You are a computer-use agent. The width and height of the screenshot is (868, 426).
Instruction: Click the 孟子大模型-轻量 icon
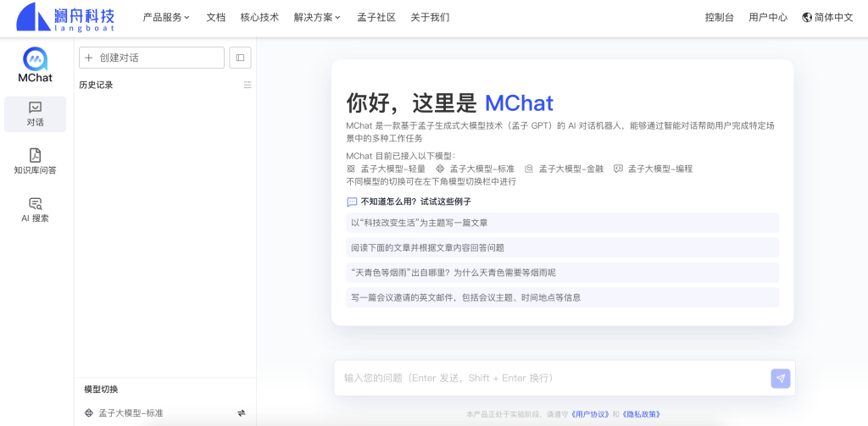pos(350,169)
